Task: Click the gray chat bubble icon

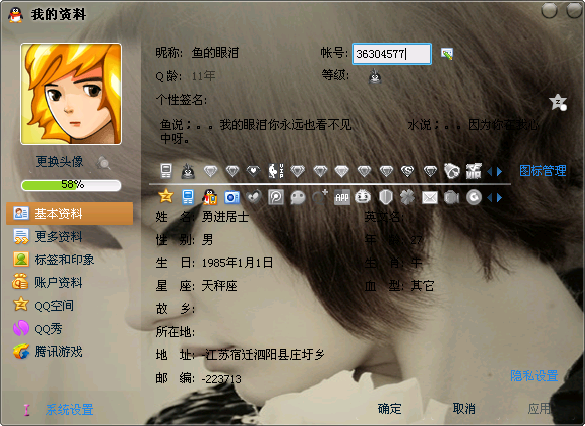Action: pos(298,197)
